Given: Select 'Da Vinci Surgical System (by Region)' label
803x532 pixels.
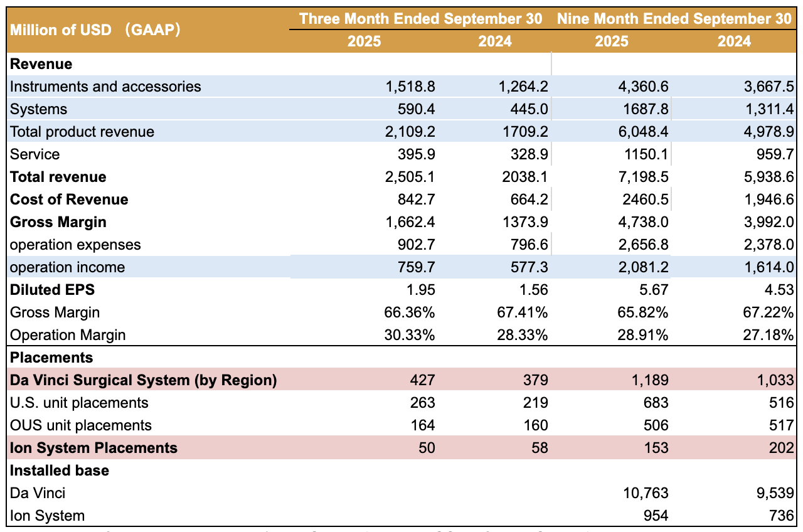Looking at the screenshot, I should (x=144, y=380).
